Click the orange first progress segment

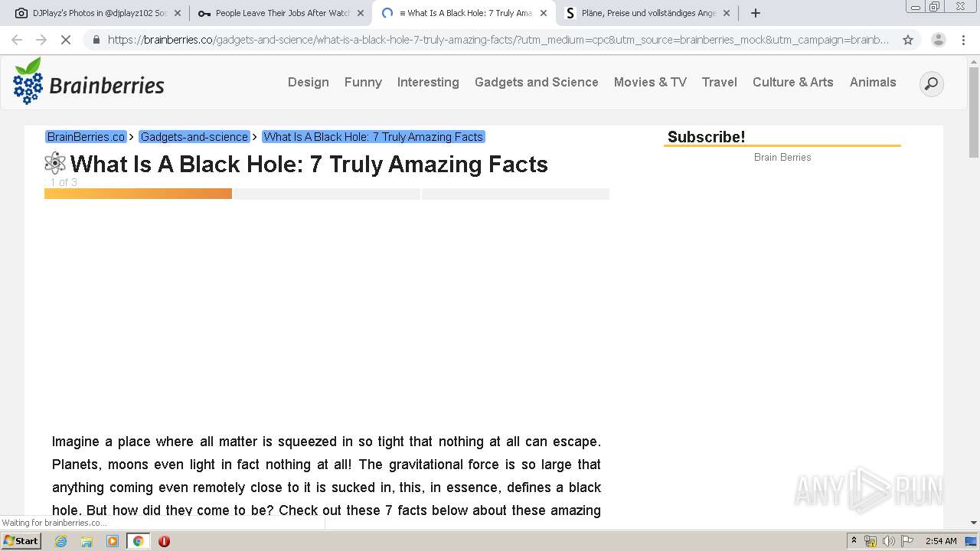138,194
